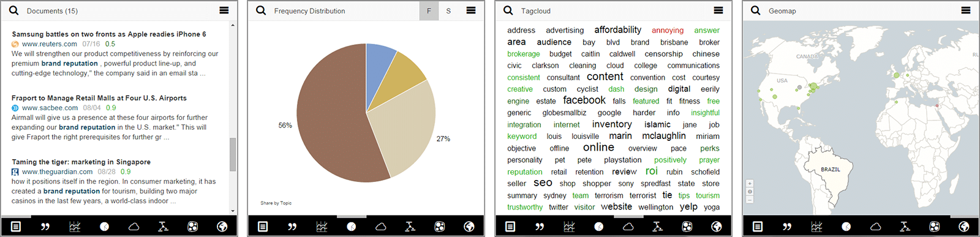Select pie chart icon in Geomap panel
Image resolution: width=980 pixels, height=237 pixels.
(x=846, y=227)
